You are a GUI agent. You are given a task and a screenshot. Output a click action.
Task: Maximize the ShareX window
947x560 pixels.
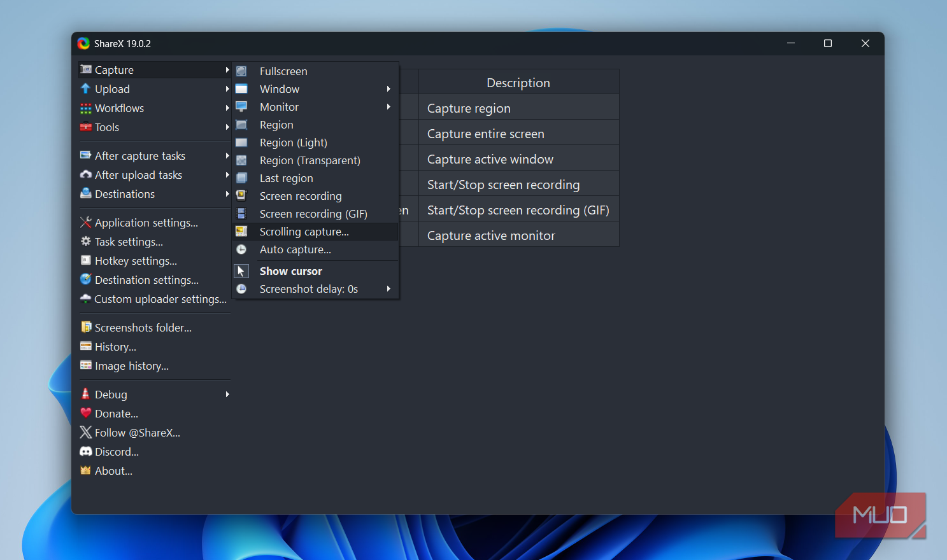(x=828, y=43)
